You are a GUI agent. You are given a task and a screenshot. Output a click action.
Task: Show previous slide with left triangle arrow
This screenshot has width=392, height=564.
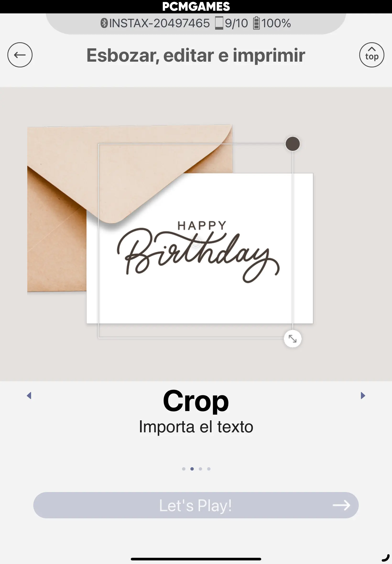(x=29, y=396)
